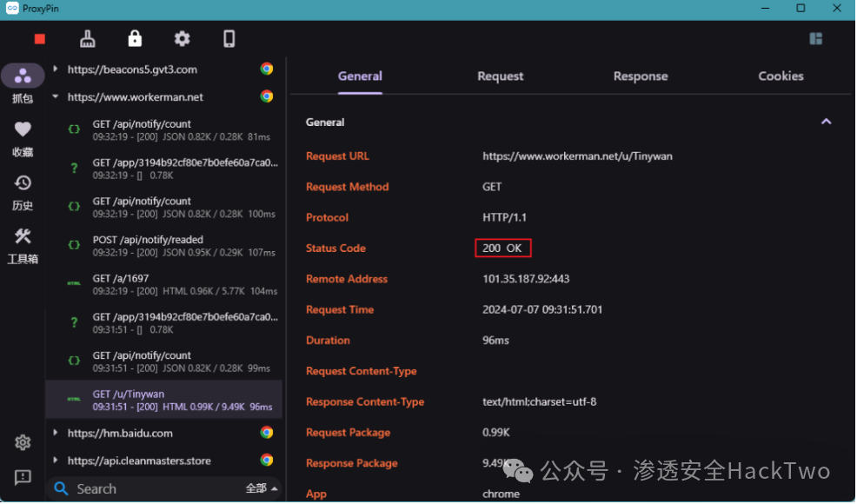This screenshot has width=857, height=504.
Task: Collapse the General section chevron
Action: coord(826,122)
